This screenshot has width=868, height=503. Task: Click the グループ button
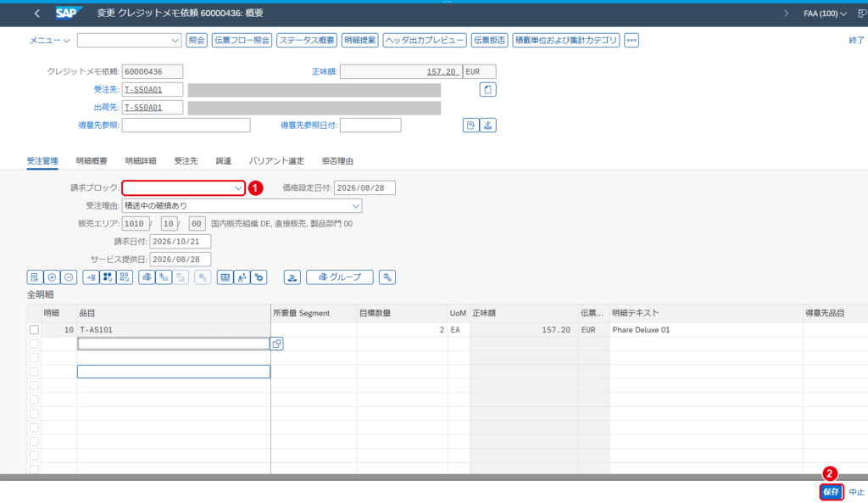340,277
